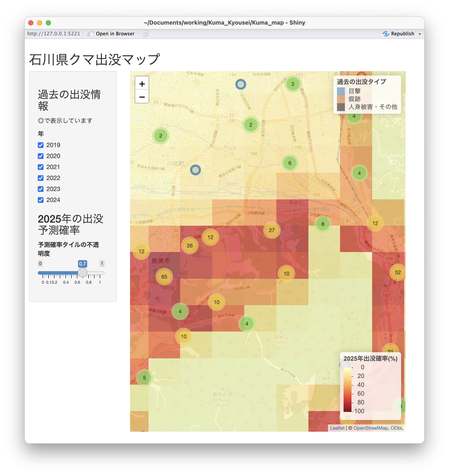The width and height of the screenshot is (449, 476).
Task: Maximize window with the green button
Action: [x=48, y=23]
